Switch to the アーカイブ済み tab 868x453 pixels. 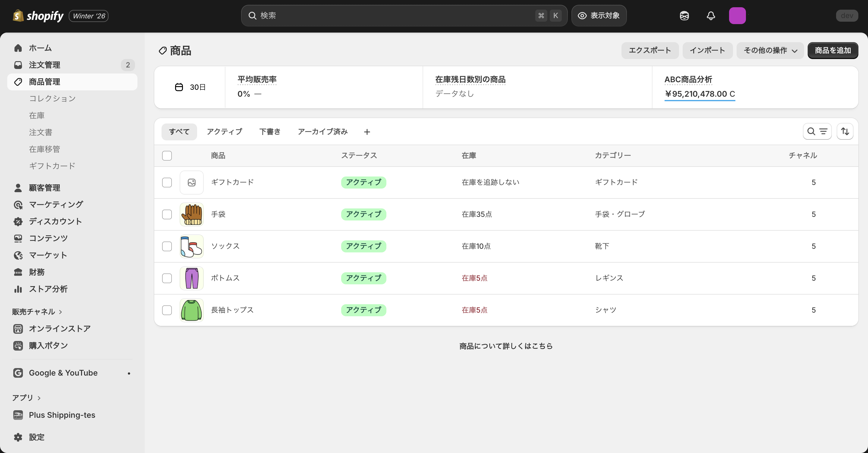click(322, 132)
